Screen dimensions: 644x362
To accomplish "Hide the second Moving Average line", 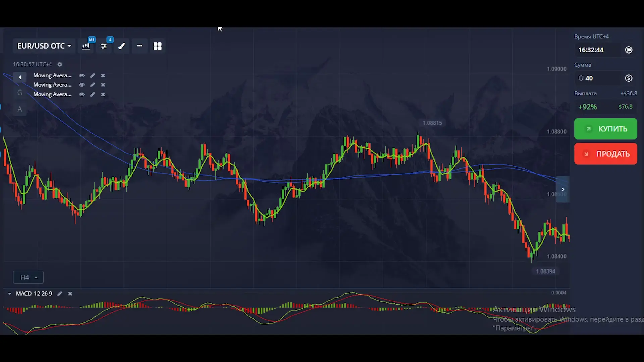I will tap(82, 85).
